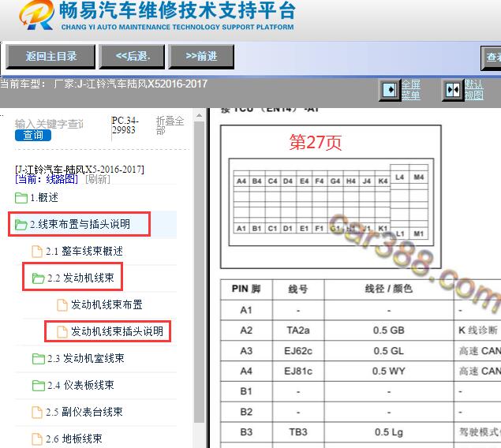Click the 线径 / 颜色 column header
501x448 pixels.
point(389,289)
